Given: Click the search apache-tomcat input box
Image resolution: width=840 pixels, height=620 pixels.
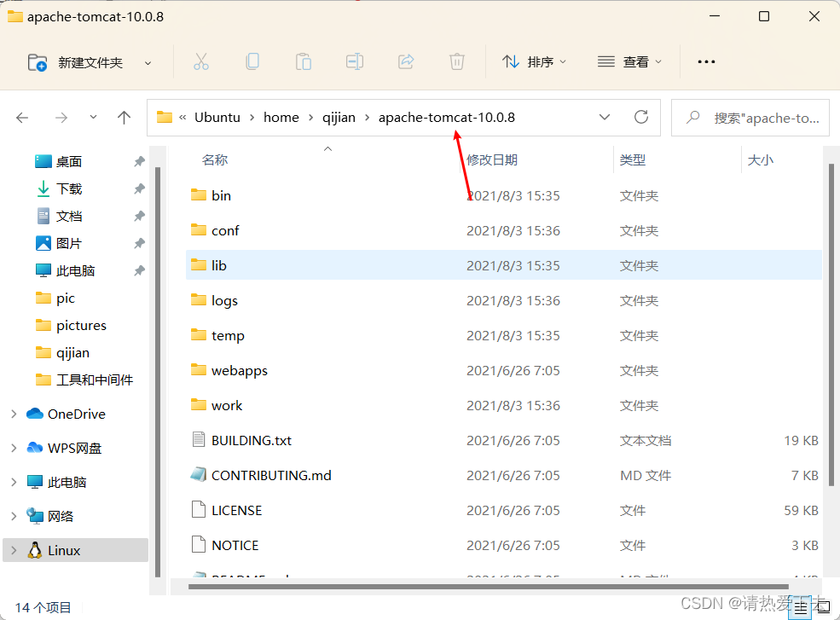Looking at the screenshot, I should coord(750,118).
